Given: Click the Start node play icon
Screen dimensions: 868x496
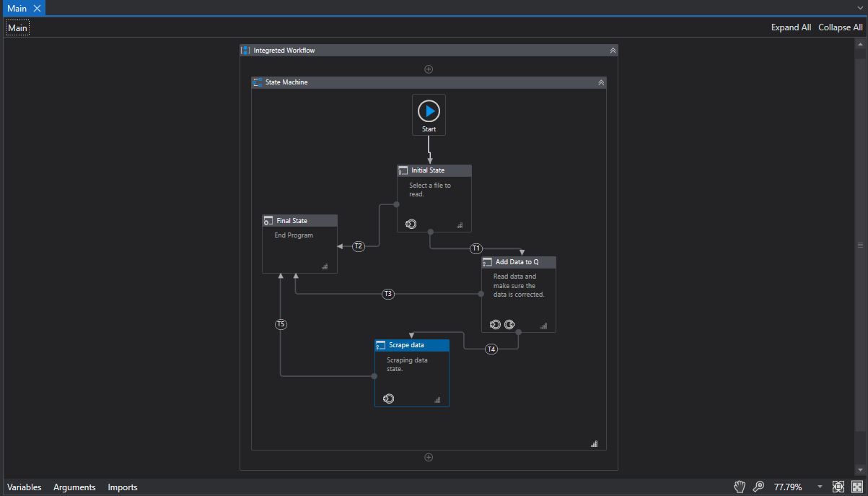Looking at the screenshot, I should coord(429,111).
